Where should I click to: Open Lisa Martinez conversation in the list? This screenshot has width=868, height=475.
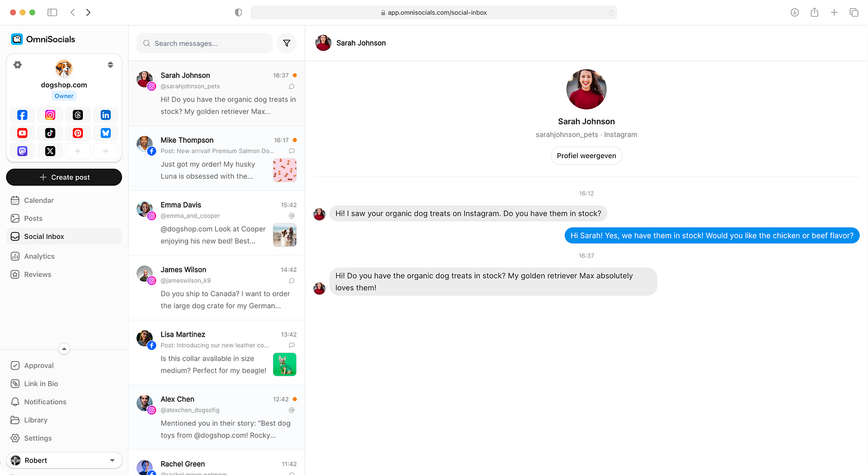tap(216, 352)
